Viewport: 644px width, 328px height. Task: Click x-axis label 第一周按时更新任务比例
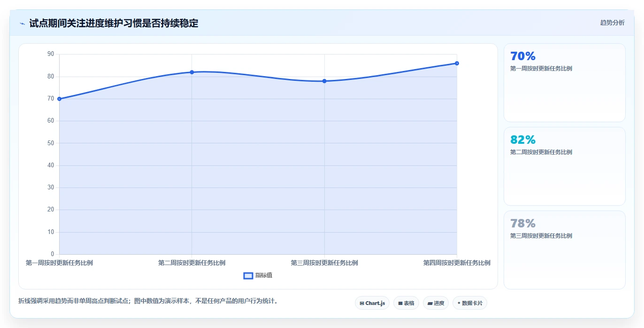(x=60, y=263)
